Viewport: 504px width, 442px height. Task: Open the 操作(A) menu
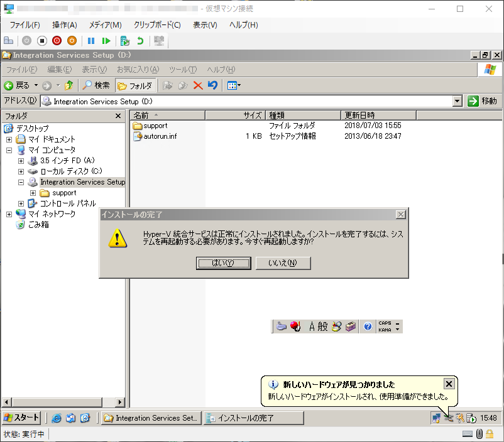(x=65, y=25)
